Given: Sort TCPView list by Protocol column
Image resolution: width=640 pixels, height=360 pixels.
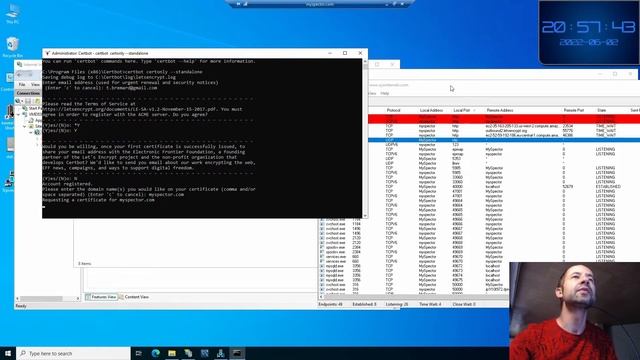Looking at the screenshot, I should (x=393, y=110).
